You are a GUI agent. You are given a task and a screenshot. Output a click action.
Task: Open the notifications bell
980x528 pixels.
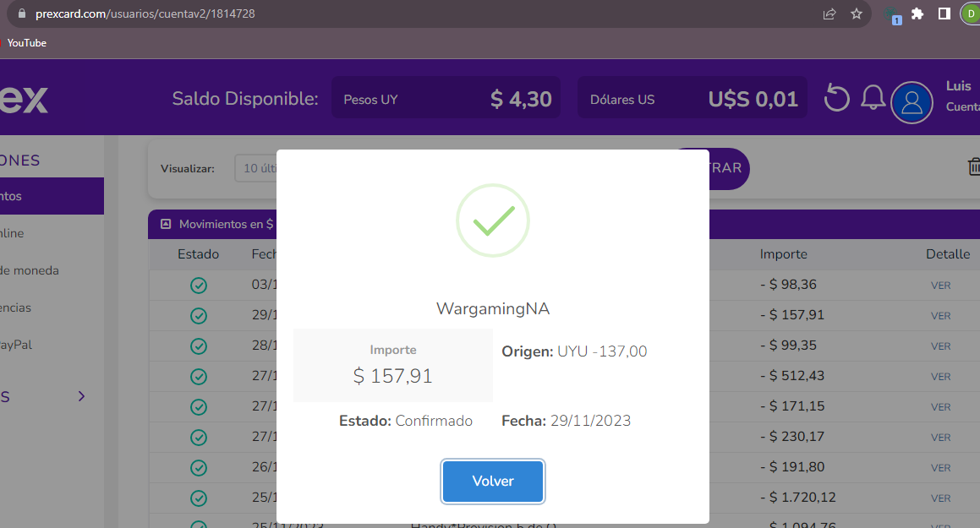873,98
